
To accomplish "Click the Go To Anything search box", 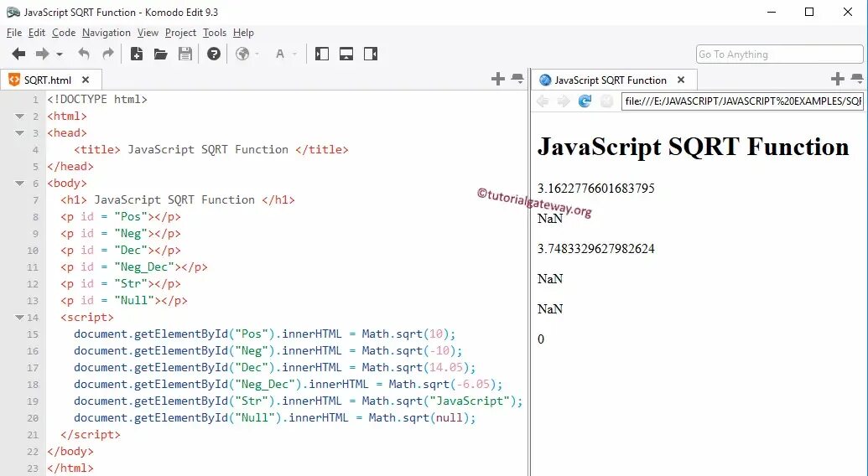I will click(x=779, y=54).
